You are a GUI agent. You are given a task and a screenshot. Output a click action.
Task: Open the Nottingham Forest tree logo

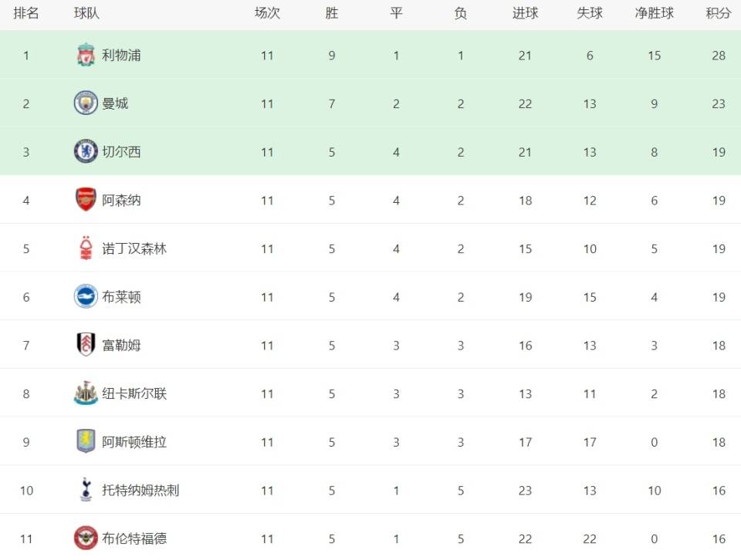[x=86, y=248]
